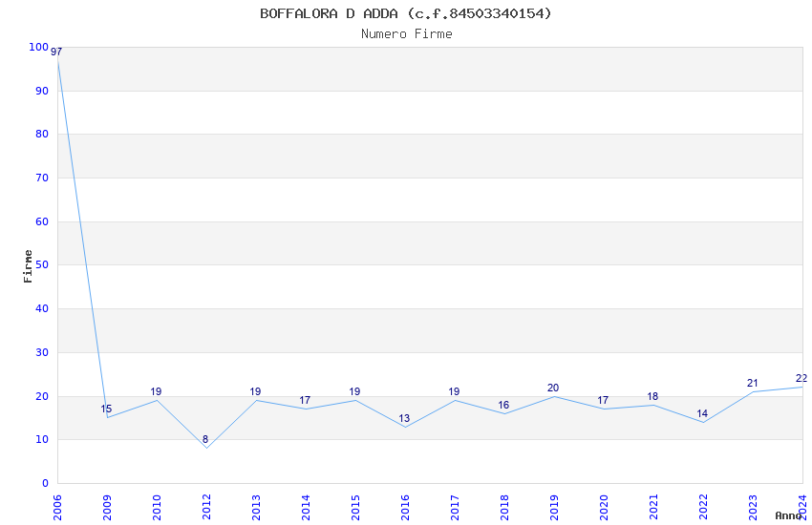Click the x-axis year 2021
Image resolution: width=812 pixels, height=525 pixels.
point(653,507)
